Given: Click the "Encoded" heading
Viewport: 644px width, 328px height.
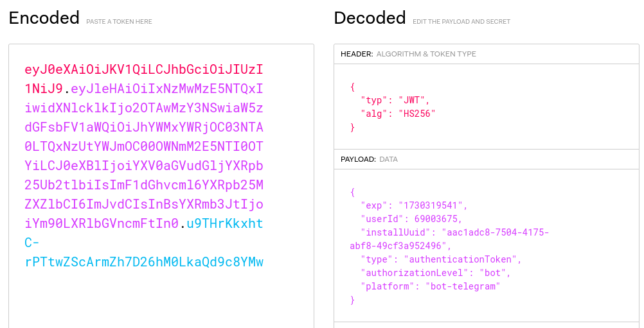Looking at the screenshot, I should pyautogui.click(x=44, y=18).
